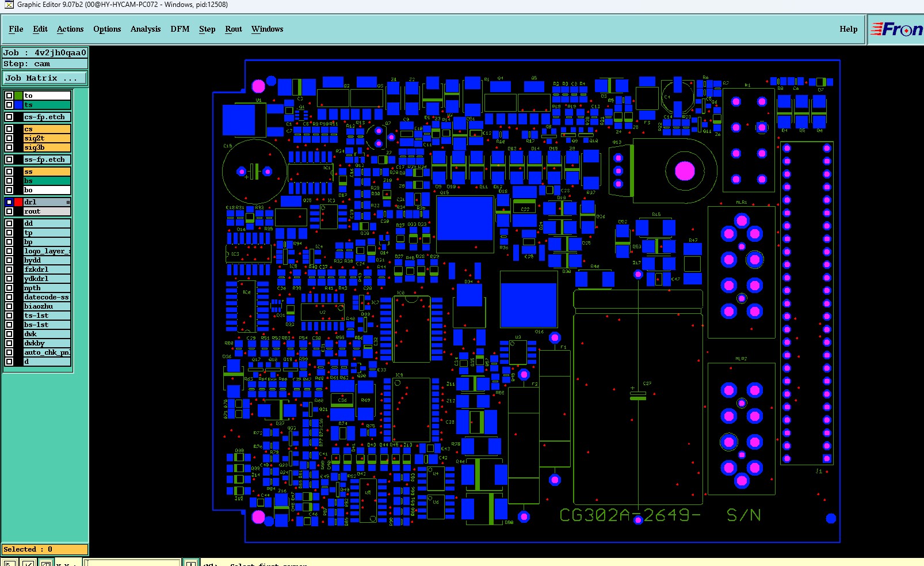Toggle display checkbox for sig2t layer
The height and width of the screenshot is (566, 924).
[9, 138]
